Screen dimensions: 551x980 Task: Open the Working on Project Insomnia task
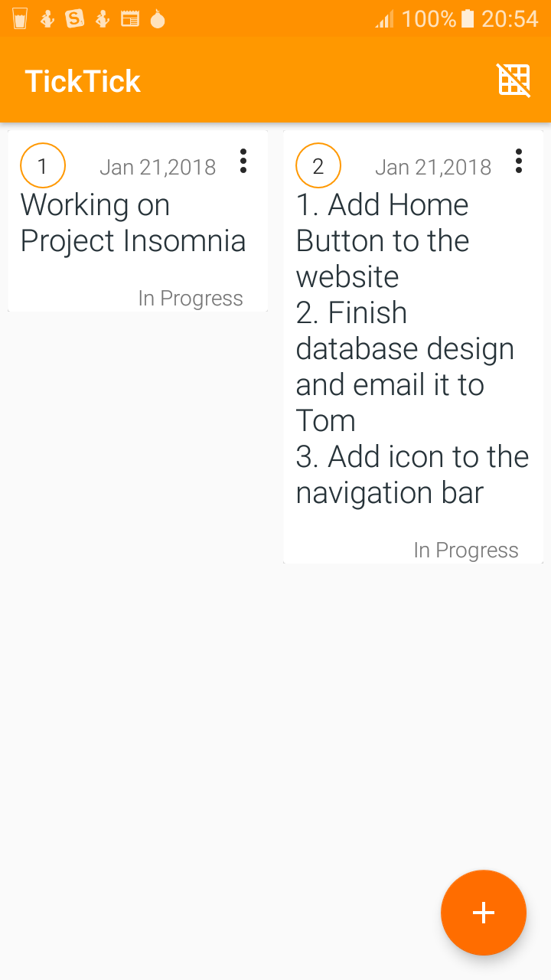[x=133, y=223]
